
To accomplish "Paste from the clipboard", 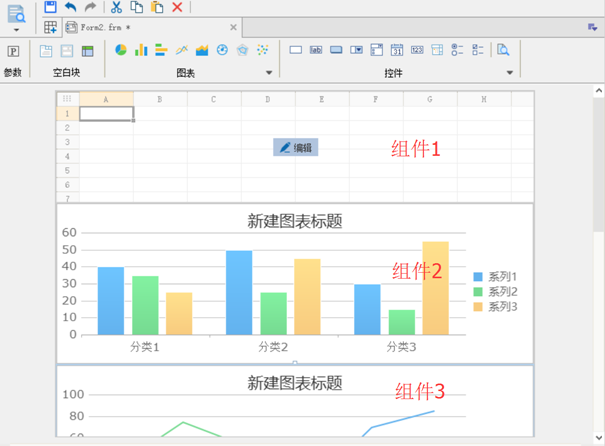I will 157,7.
